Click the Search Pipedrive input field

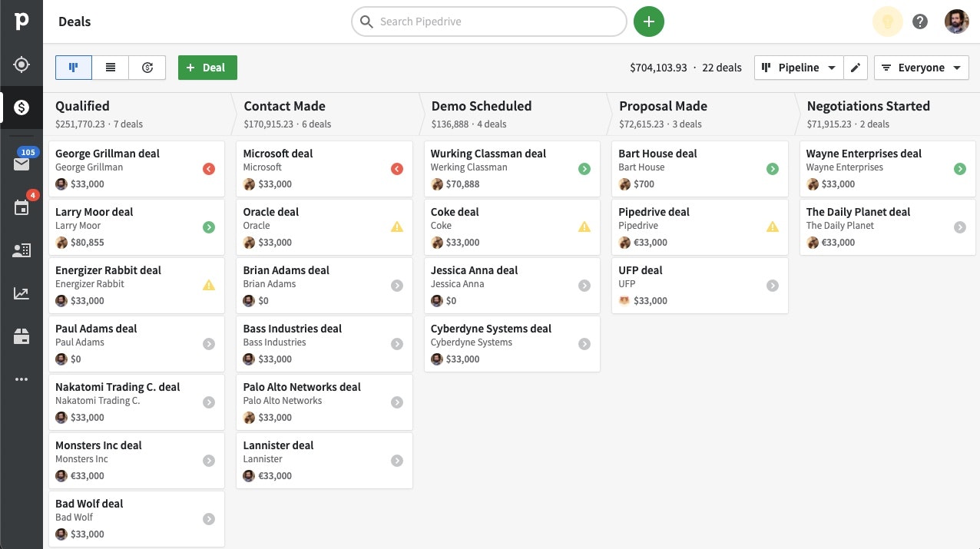[x=489, y=21]
